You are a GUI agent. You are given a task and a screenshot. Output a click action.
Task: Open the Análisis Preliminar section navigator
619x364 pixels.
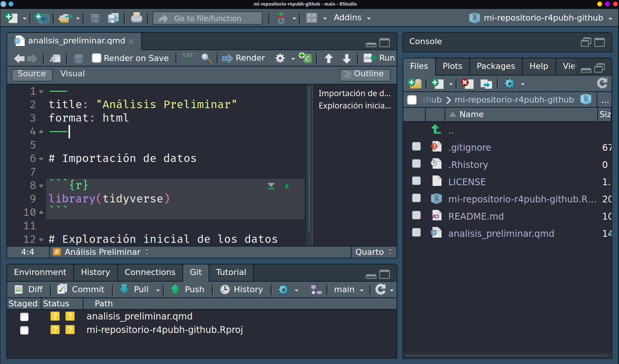click(x=101, y=252)
